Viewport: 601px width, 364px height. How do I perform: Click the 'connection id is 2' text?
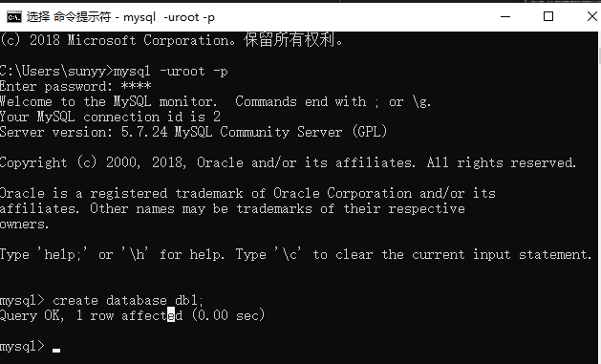click(152, 117)
